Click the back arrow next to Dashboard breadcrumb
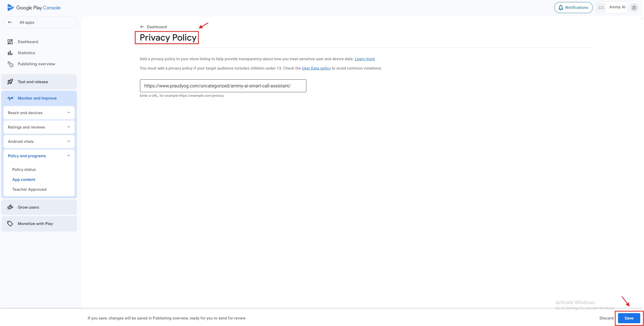Screen dimensions: 644x326 click(142, 27)
